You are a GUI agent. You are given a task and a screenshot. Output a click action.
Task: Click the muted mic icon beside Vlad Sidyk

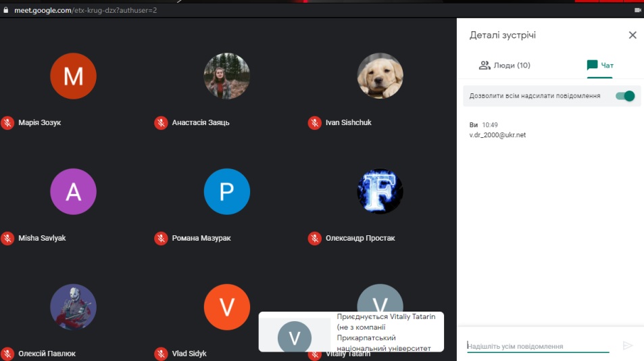pyautogui.click(x=161, y=354)
